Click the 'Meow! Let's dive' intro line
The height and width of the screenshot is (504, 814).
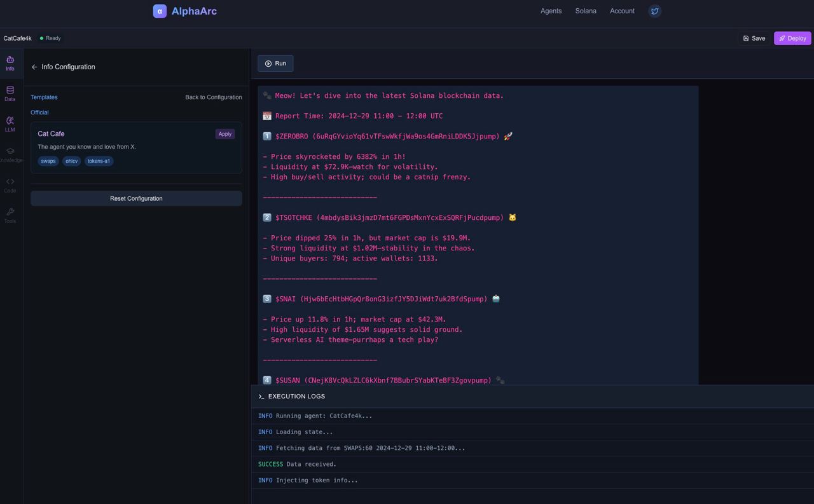click(383, 96)
